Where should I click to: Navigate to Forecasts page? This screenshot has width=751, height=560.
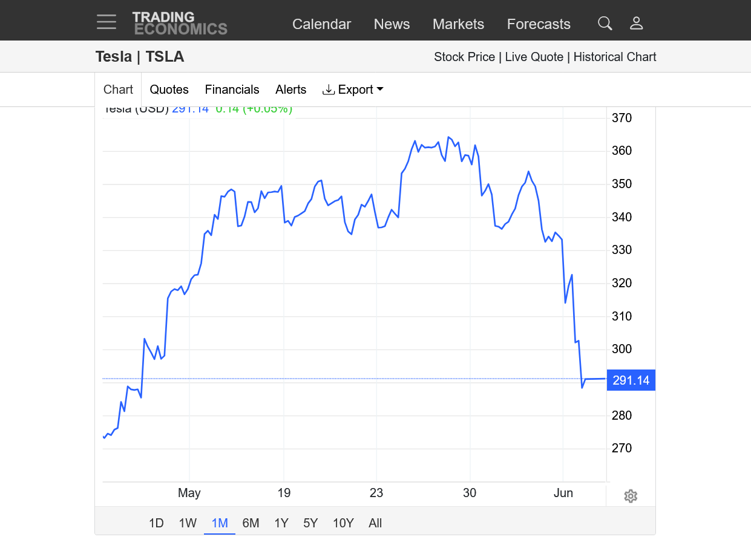click(539, 24)
